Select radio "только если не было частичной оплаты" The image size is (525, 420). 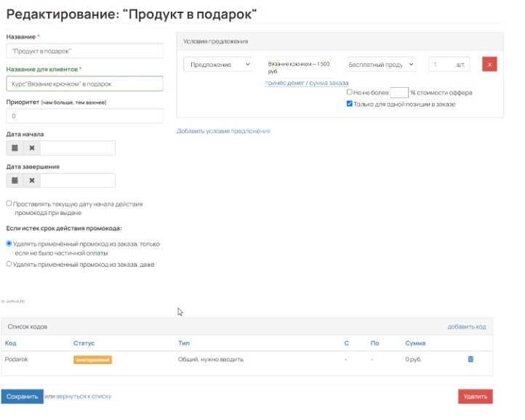click(x=9, y=244)
